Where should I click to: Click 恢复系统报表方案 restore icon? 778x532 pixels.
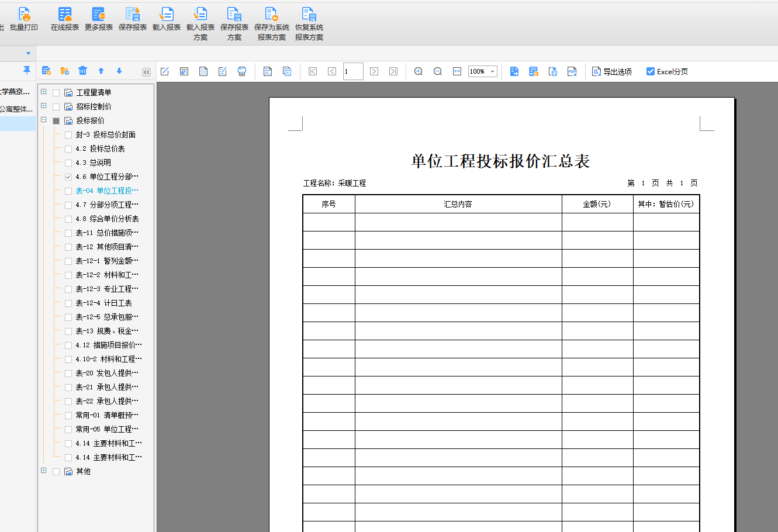[x=309, y=14]
